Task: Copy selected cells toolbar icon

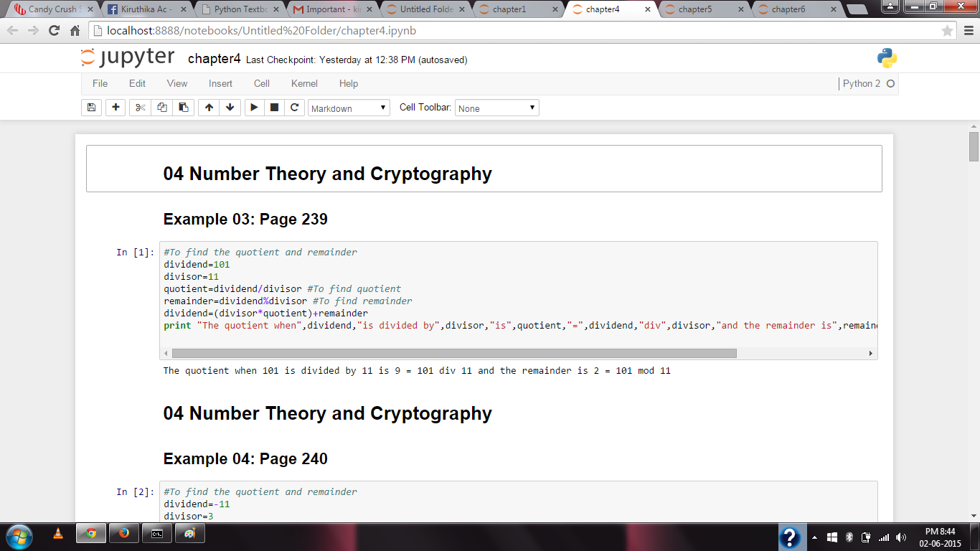Action: 162,108
